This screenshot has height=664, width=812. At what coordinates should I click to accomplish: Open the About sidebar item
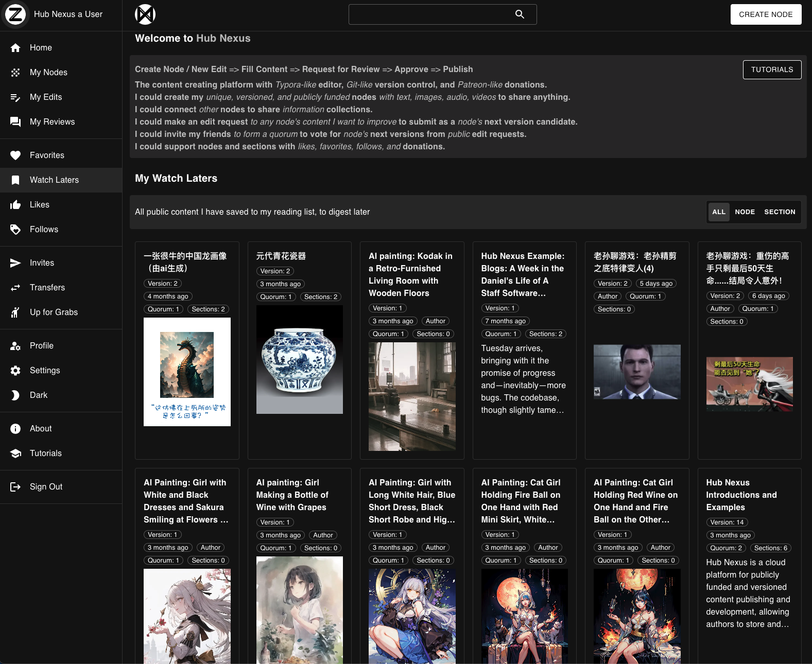pyautogui.click(x=61, y=429)
